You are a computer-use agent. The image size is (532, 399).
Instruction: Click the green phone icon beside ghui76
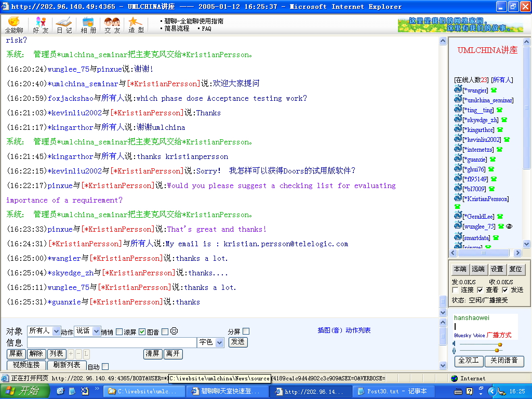491,169
